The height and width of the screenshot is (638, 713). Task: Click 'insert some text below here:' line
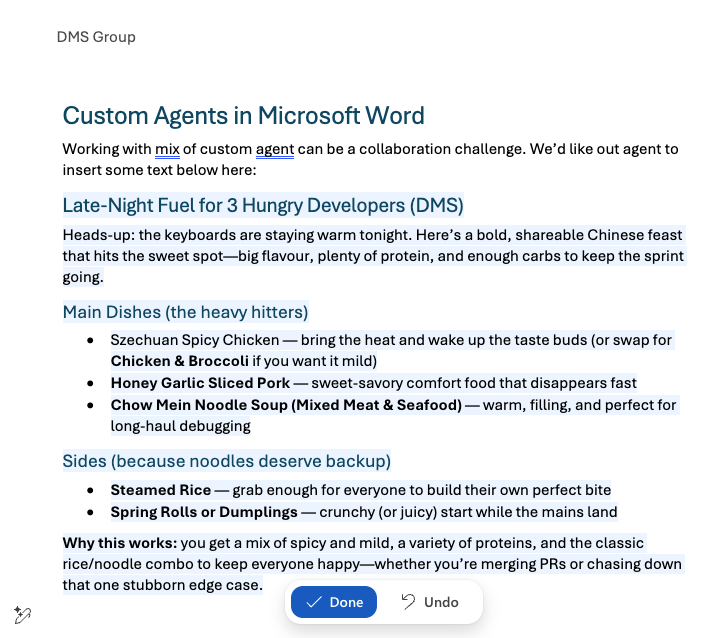tap(159, 170)
